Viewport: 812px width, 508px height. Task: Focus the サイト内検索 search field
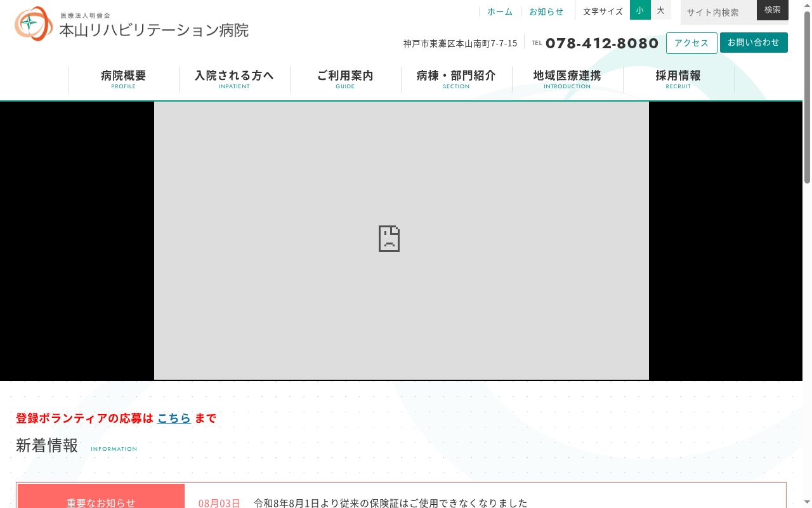[x=719, y=12]
